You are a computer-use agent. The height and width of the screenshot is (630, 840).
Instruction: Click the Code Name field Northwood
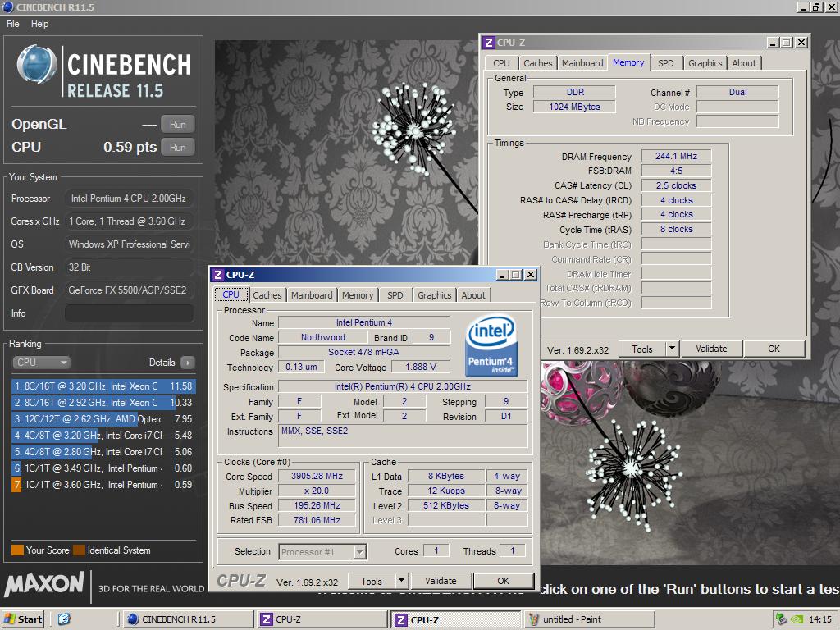click(323, 337)
